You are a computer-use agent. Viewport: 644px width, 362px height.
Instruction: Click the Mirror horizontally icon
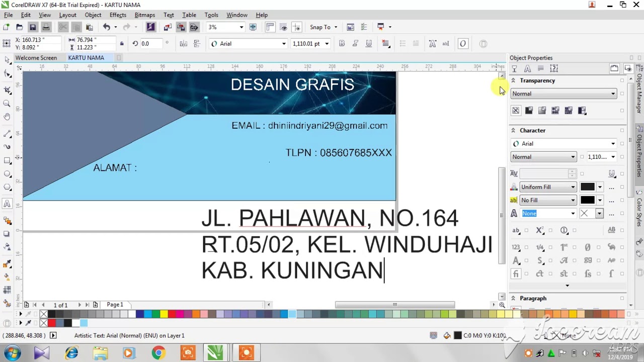[x=184, y=44]
